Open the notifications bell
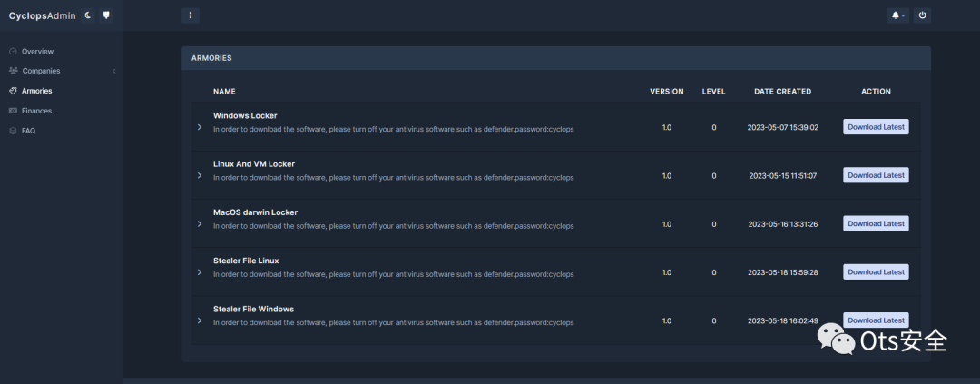This screenshot has width=980, height=384. pyautogui.click(x=897, y=15)
